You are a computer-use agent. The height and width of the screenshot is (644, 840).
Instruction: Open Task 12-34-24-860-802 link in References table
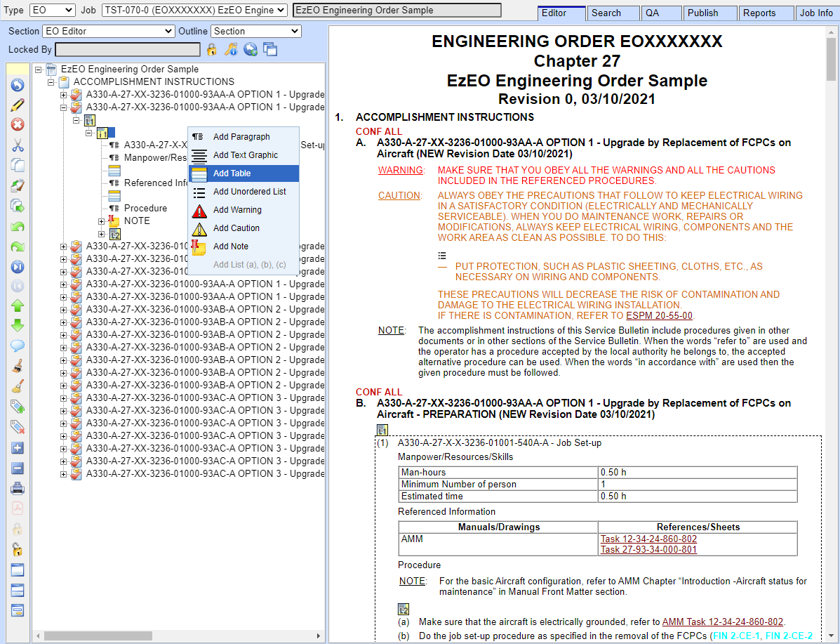coord(648,539)
